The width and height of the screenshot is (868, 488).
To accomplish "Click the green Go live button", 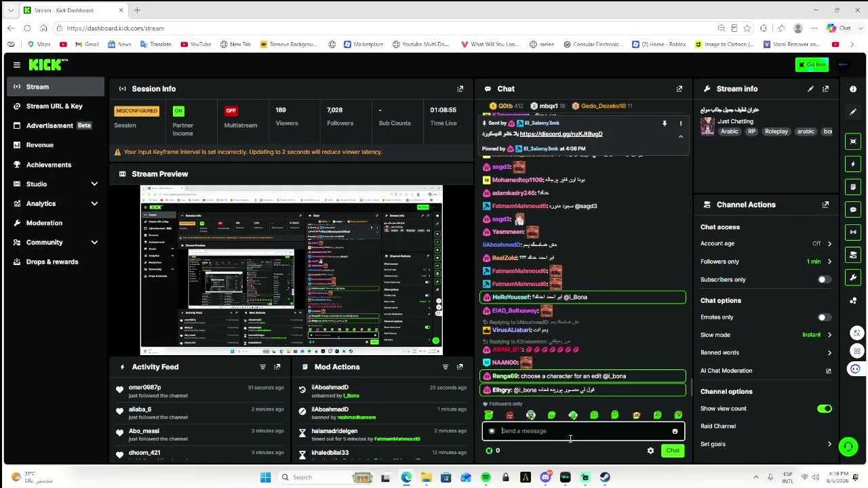I will point(812,64).
